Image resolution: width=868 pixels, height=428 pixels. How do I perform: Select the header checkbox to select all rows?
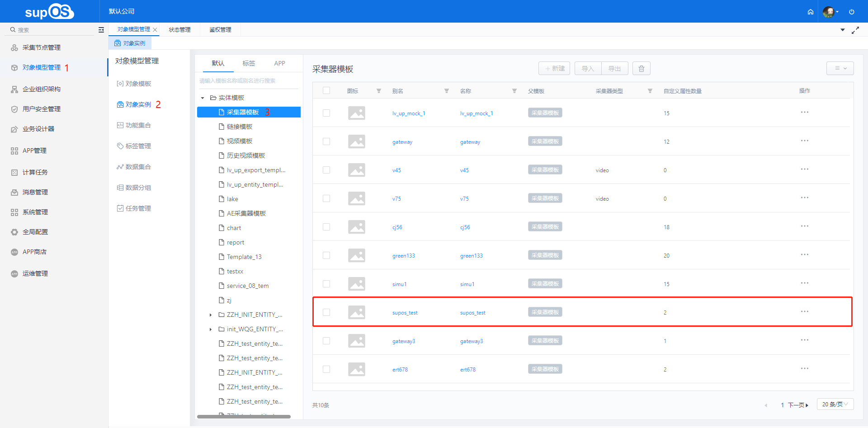326,90
